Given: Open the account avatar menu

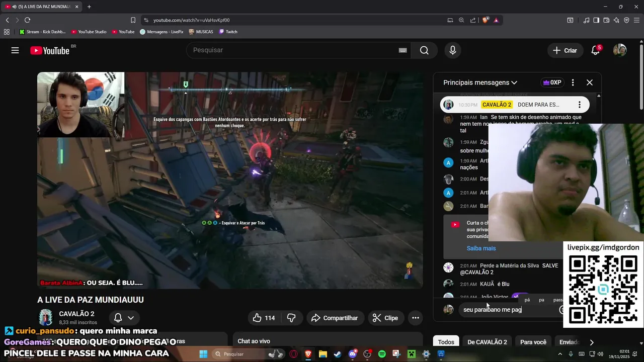Looking at the screenshot, I should pos(620,50).
